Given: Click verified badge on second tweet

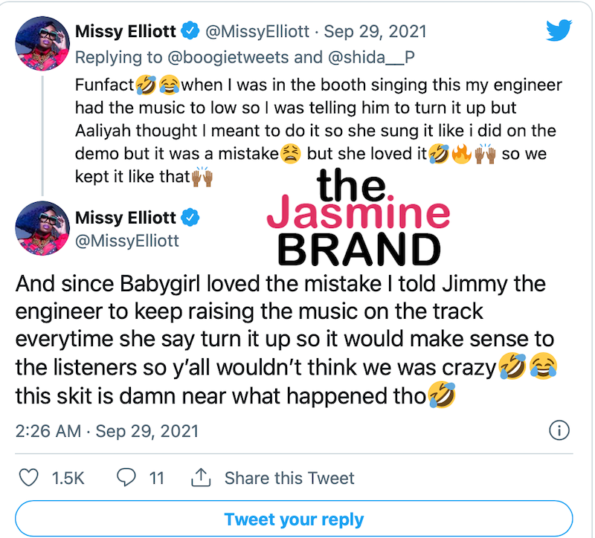Looking at the screenshot, I should click(190, 217).
